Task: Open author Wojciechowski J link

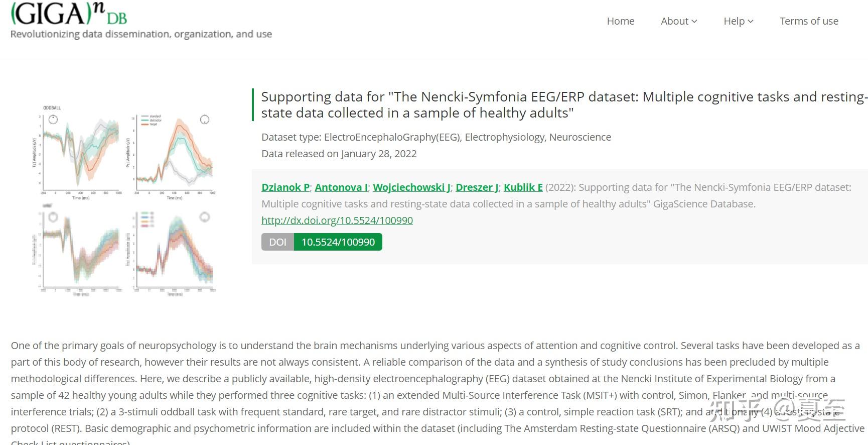Action: coord(411,187)
